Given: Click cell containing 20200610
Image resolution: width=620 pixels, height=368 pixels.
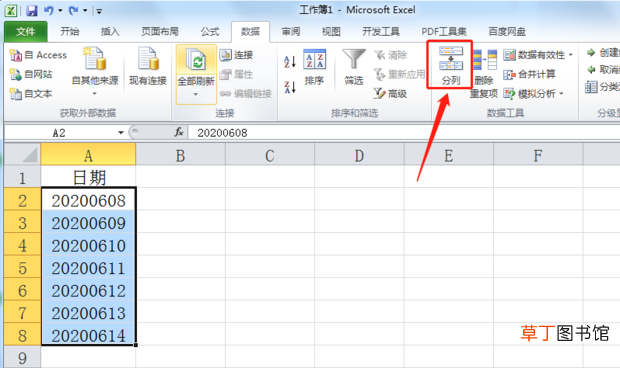Looking at the screenshot, I should click(88, 245).
